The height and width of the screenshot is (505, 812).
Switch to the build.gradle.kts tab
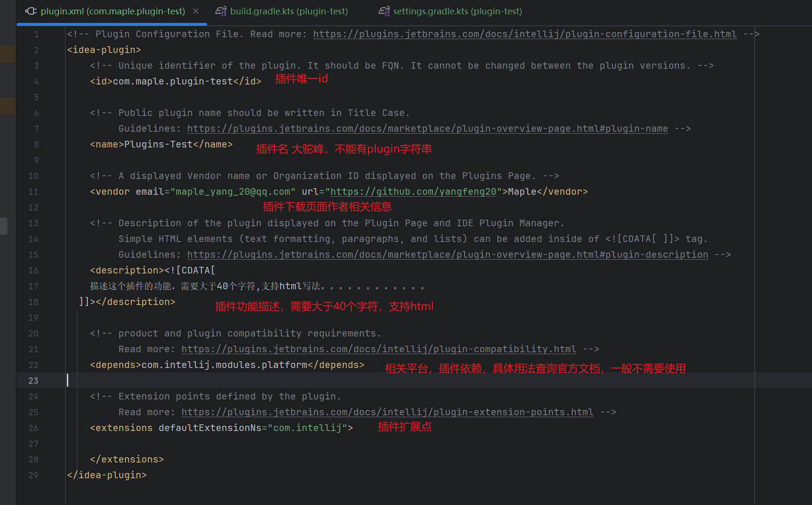click(288, 11)
